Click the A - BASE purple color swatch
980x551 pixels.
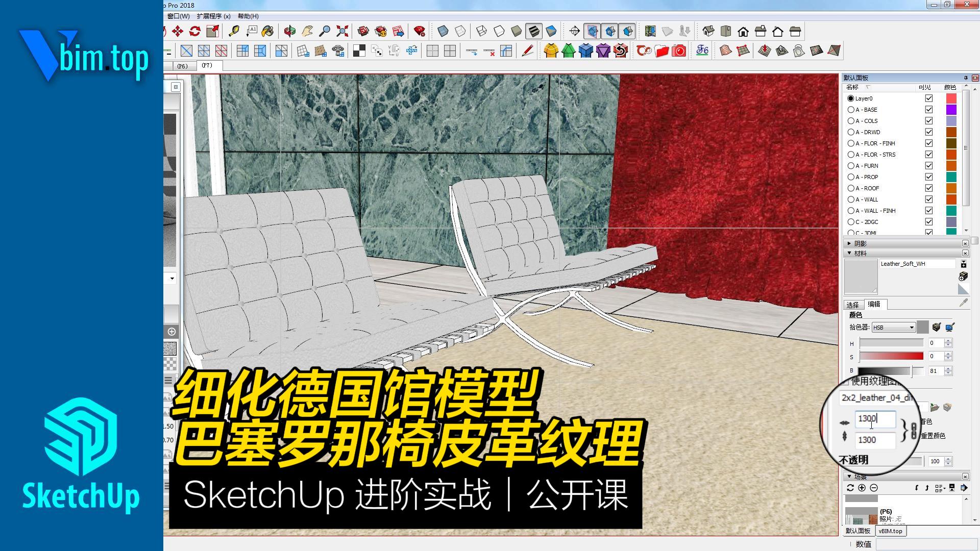tap(951, 110)
